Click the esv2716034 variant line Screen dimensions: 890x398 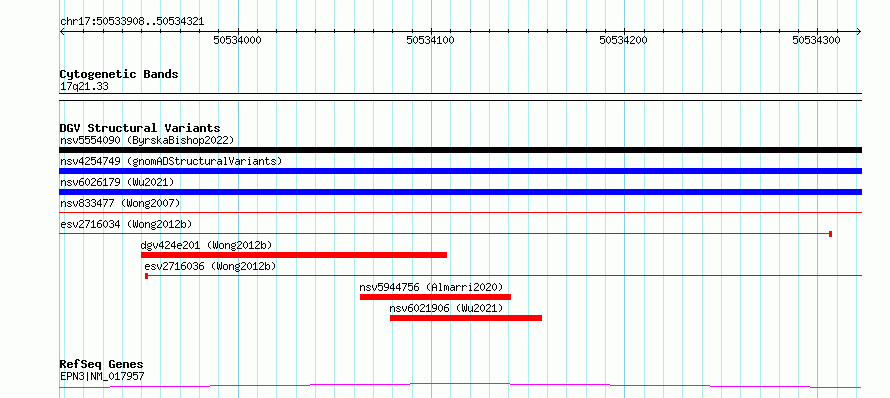pyautogui.click(x=446, y=234)
